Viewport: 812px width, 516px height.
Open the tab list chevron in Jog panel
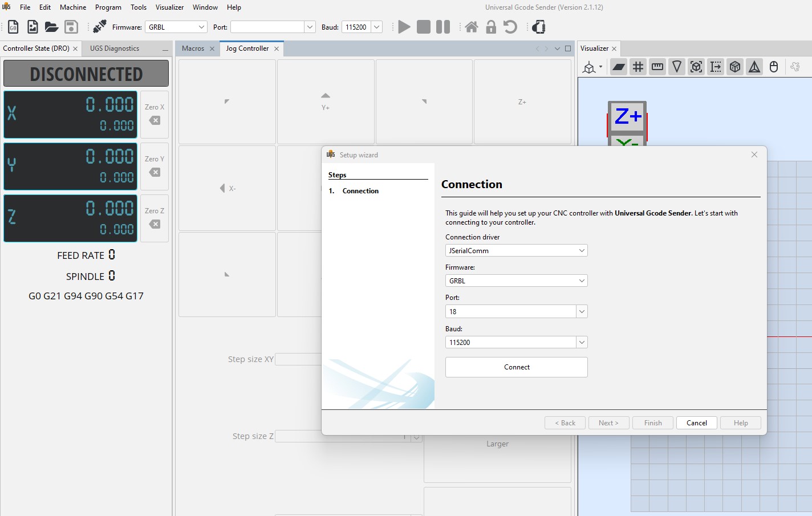pos(557,49)
